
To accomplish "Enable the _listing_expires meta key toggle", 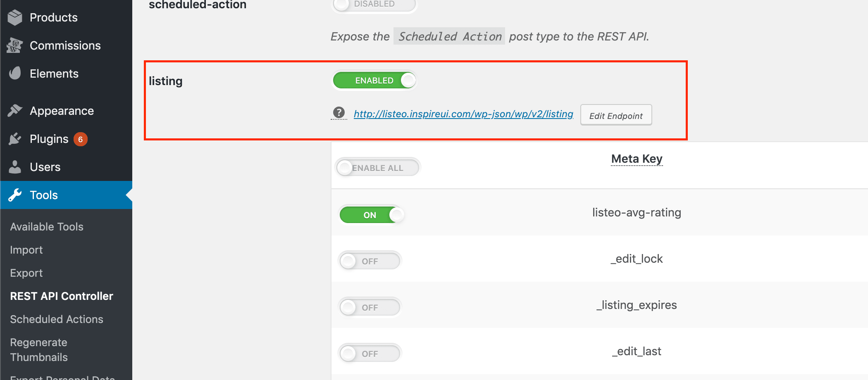I will 370,307.
